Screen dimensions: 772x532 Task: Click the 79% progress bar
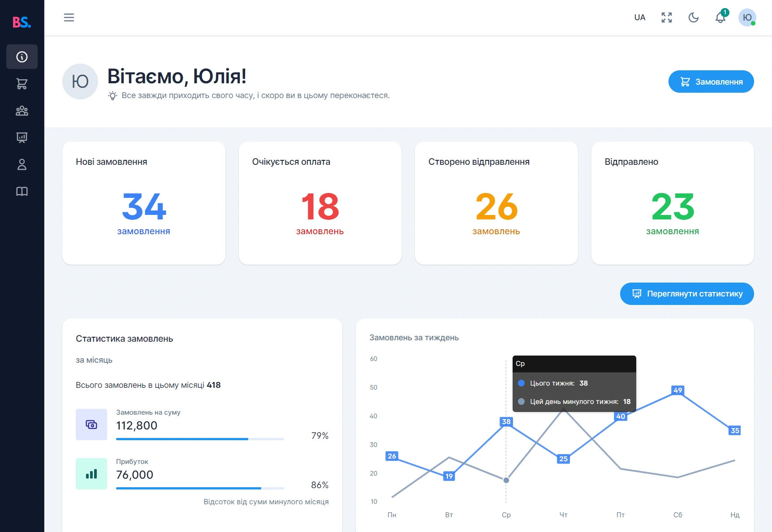[x=200, y=439]
